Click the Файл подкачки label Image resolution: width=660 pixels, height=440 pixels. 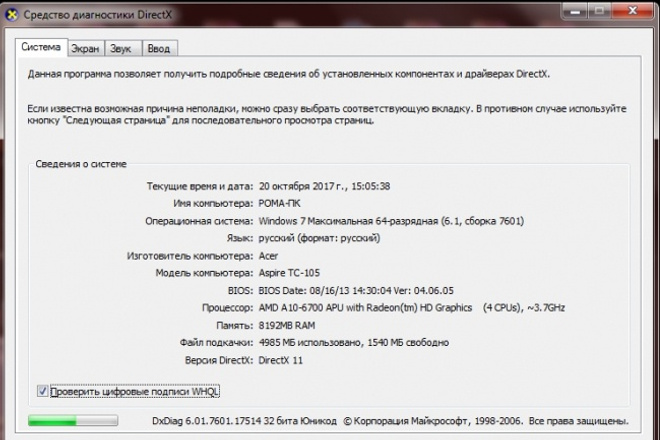click(x=216, y=343)
